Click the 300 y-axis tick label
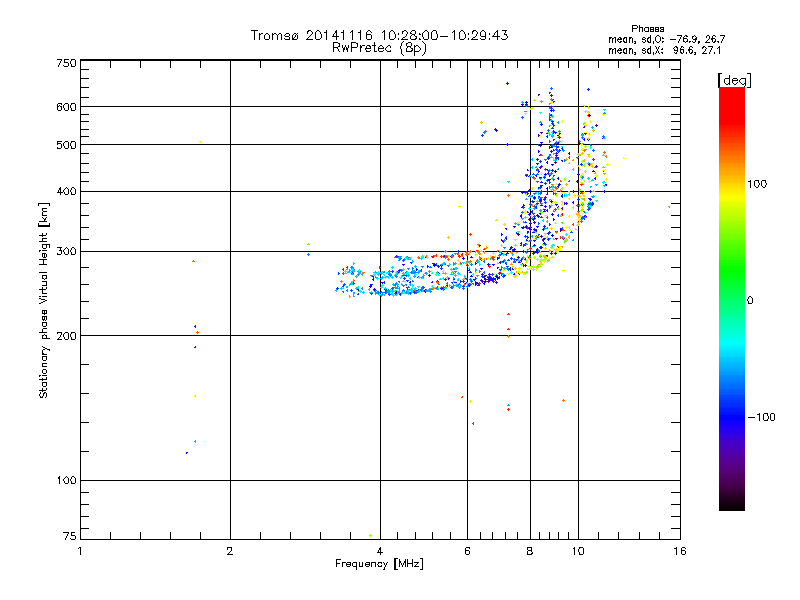 pyautogui.click(x=67, y=252)
